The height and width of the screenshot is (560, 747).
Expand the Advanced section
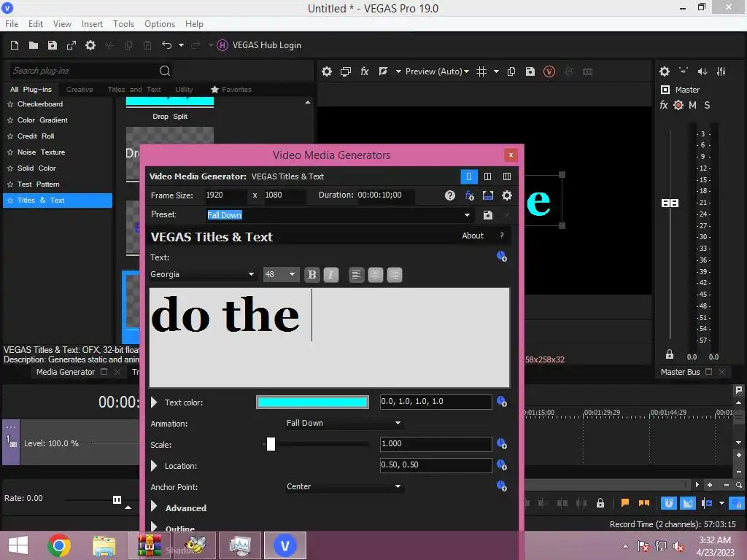(154, 507)
